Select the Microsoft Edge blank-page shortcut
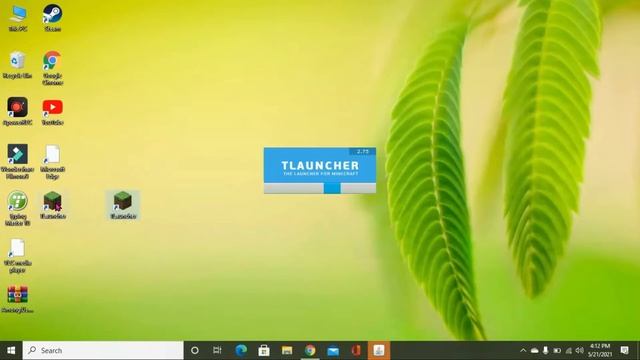 click(x=53, y=162)
